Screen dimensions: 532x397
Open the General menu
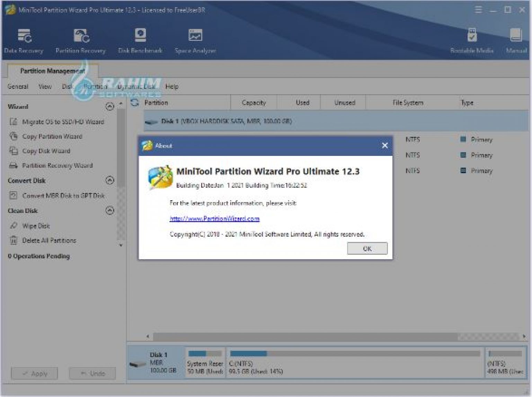18,86
